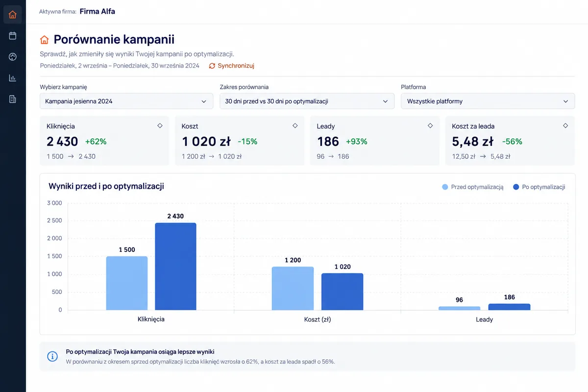Image resolution: width=588 pixels, height=392 pixels.
Task: Click the dark blue 1 020 Koszt bar
Action: tap(343, 292)
